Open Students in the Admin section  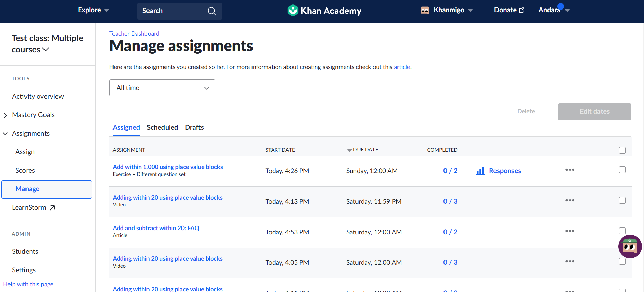[x=25, y=251]
